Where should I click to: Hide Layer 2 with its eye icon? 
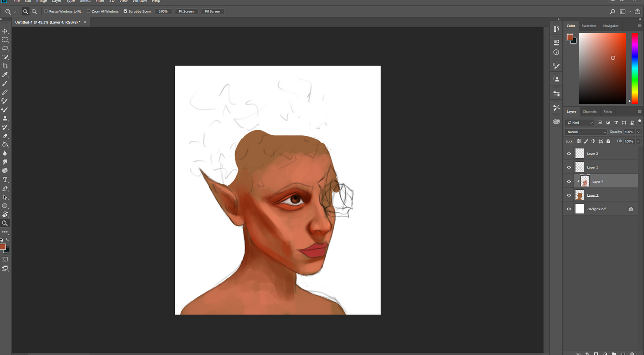pos(569,154)
